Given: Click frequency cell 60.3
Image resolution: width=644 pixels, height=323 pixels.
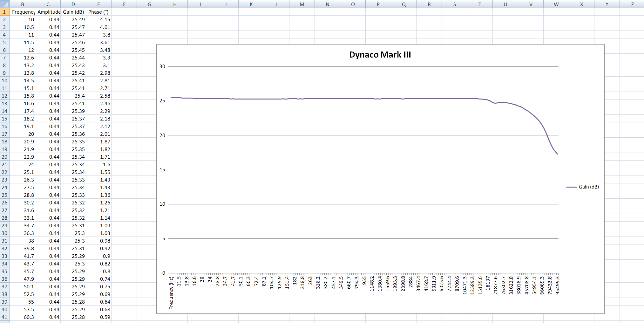Looking at the screenshot, I should [23, 317].
